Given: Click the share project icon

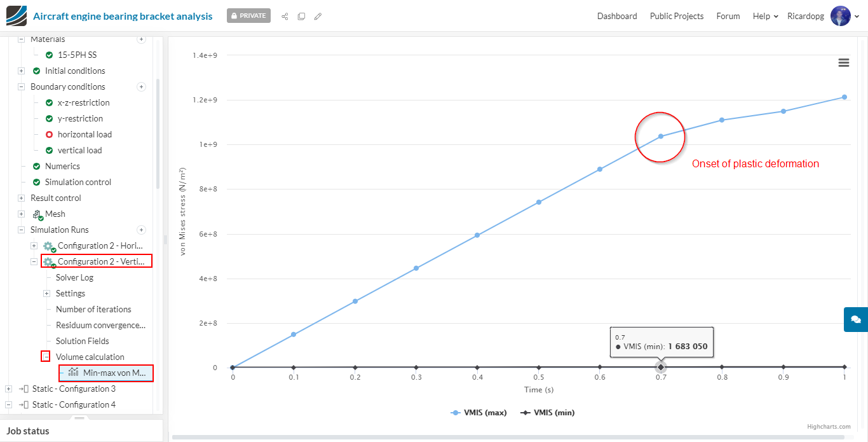Looking at the screenshot, I should (x=285, y=16).
